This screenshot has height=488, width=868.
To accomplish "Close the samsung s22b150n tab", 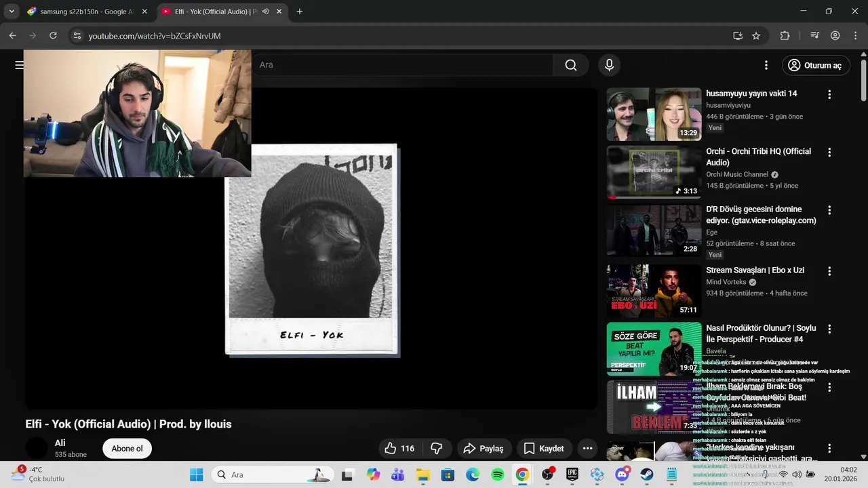I will [144, 12].
